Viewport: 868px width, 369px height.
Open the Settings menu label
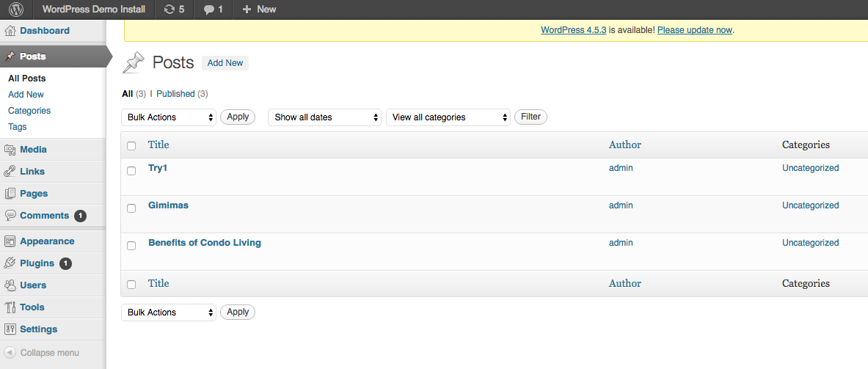pos(39,329)
